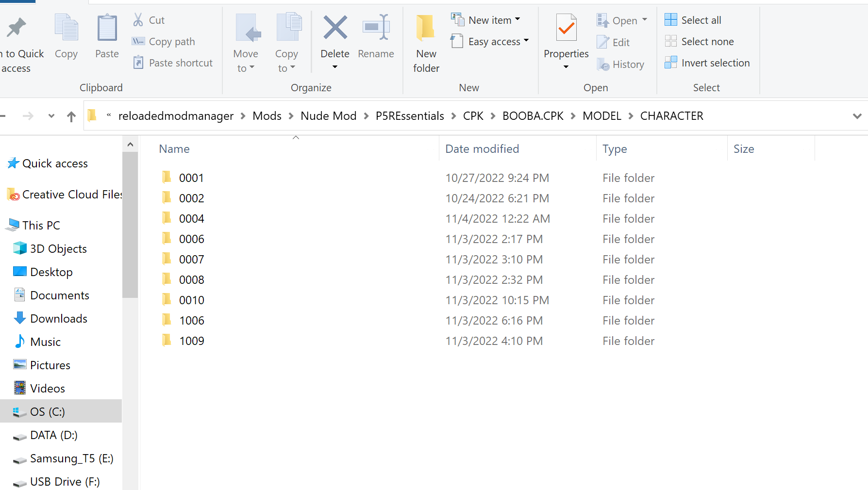Click the Properties checkmark icon
868x490 pixels.
(x=566, y=27)
